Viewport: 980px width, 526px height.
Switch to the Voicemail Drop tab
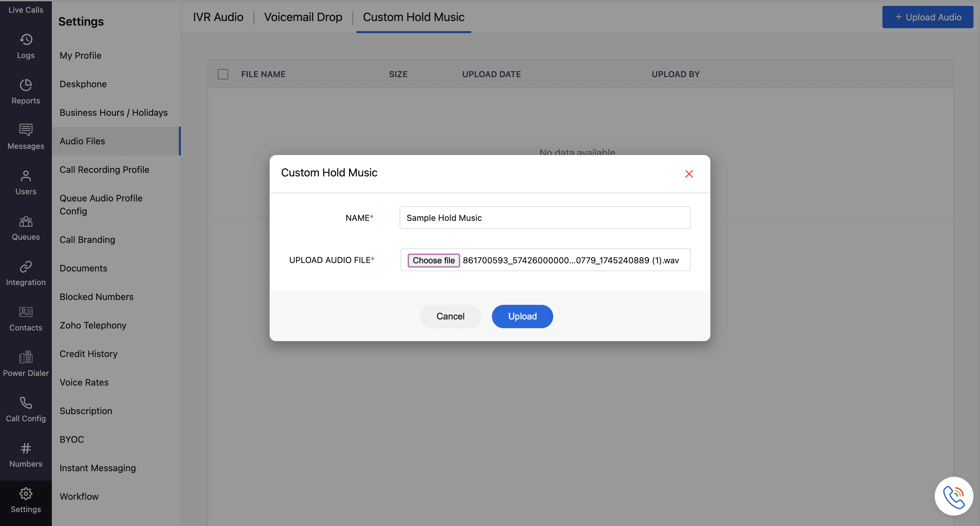tap(303, 17)
